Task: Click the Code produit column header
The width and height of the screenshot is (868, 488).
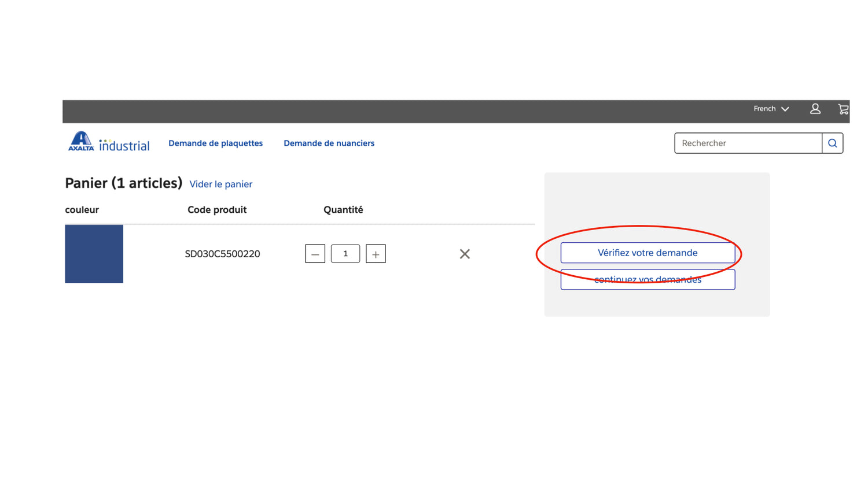Action: (x=217, y=210)
